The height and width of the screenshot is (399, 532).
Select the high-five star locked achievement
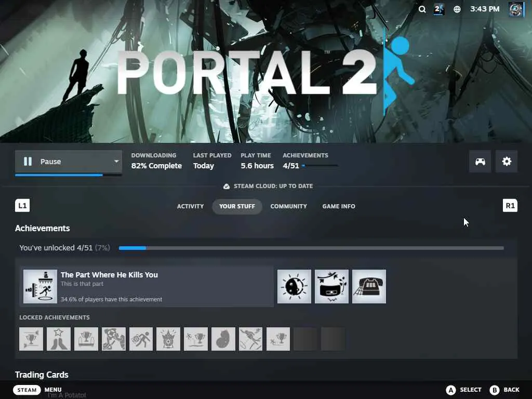pos(59,339)
